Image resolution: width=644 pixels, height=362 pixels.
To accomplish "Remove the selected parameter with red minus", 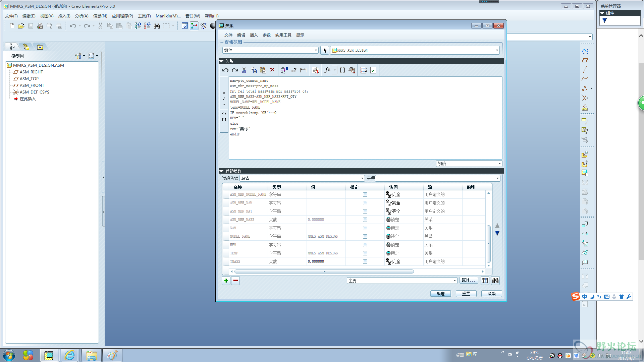I will pyautogui.click(x=235, y=281).
